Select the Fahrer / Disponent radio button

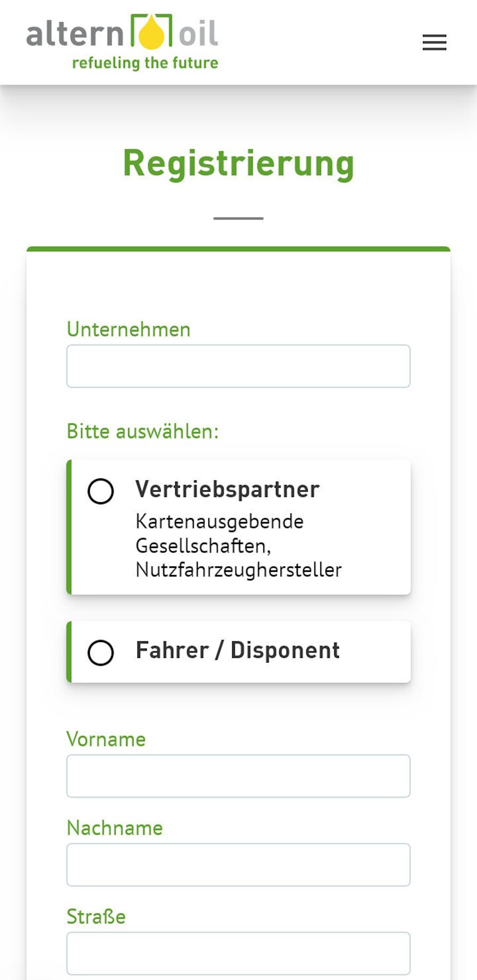pyautogui.click(x=102, y=652)
